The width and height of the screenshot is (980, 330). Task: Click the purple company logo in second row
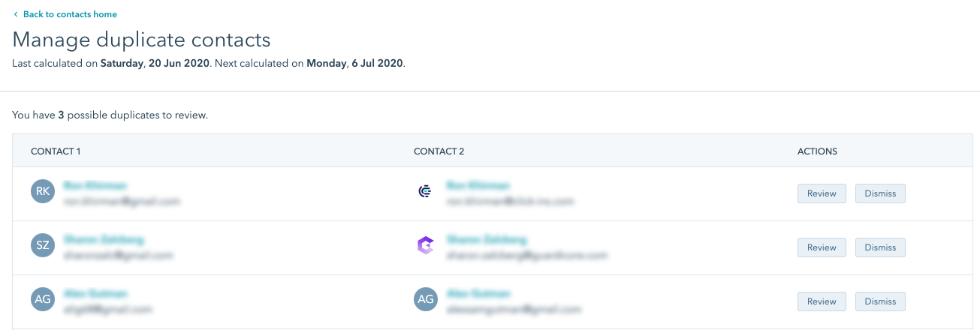click(425, 246)
